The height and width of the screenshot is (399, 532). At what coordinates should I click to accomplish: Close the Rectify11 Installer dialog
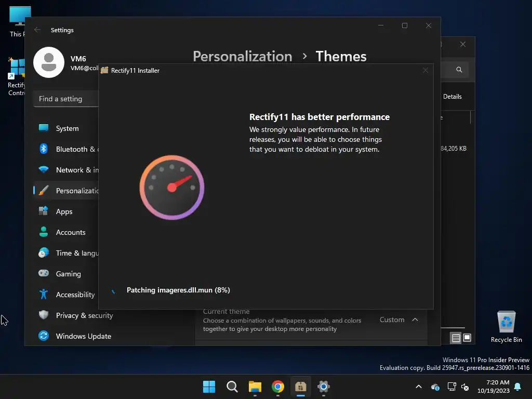425,70
